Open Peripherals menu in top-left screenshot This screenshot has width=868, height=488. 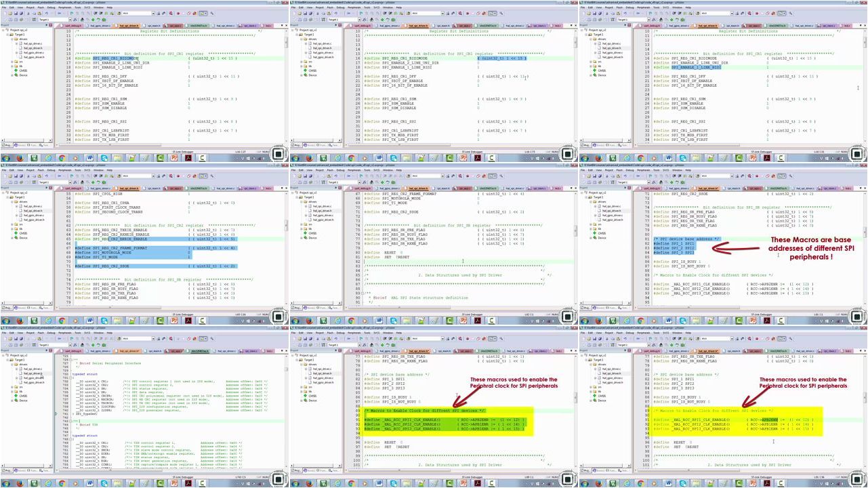pos(65,7)
